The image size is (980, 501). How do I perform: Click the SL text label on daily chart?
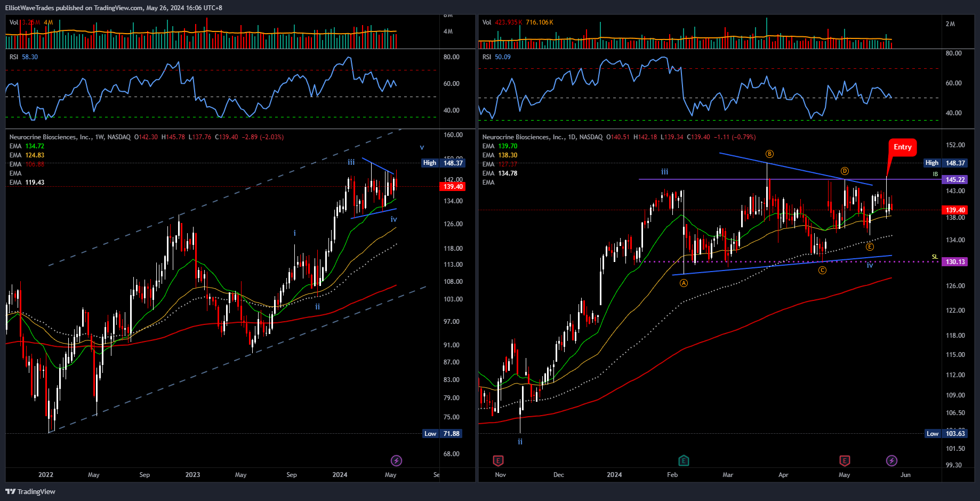click(935, 257)
